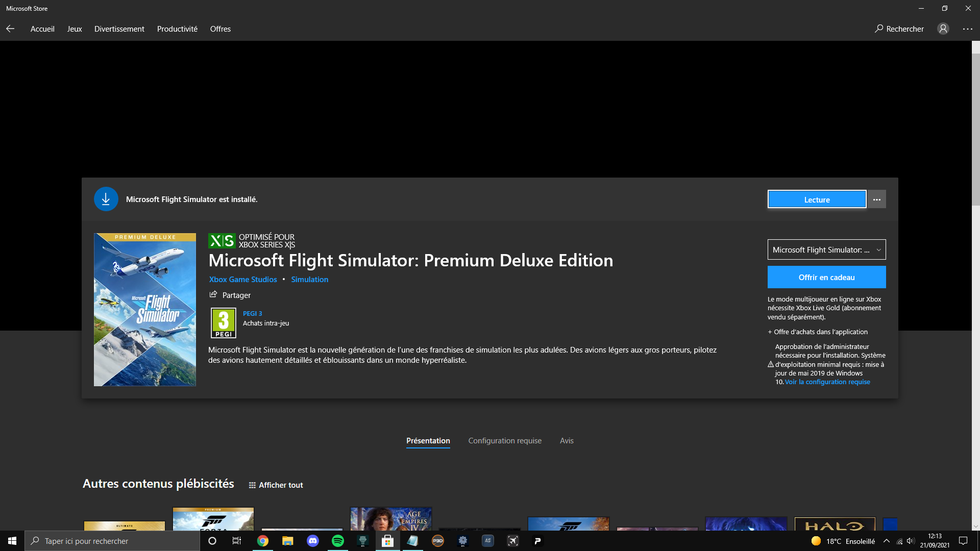Switch to the Avis tab
This screenshot has width=980, height=551.
[567, 441]
